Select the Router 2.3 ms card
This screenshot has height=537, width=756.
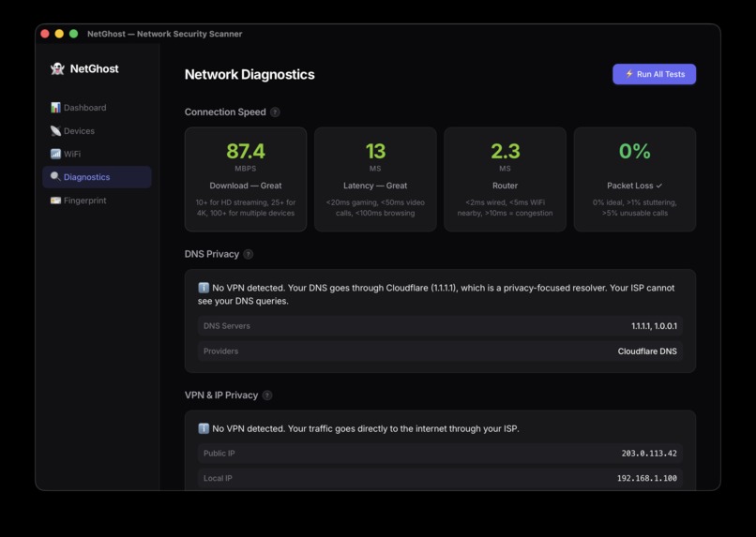tap(505, 179)
